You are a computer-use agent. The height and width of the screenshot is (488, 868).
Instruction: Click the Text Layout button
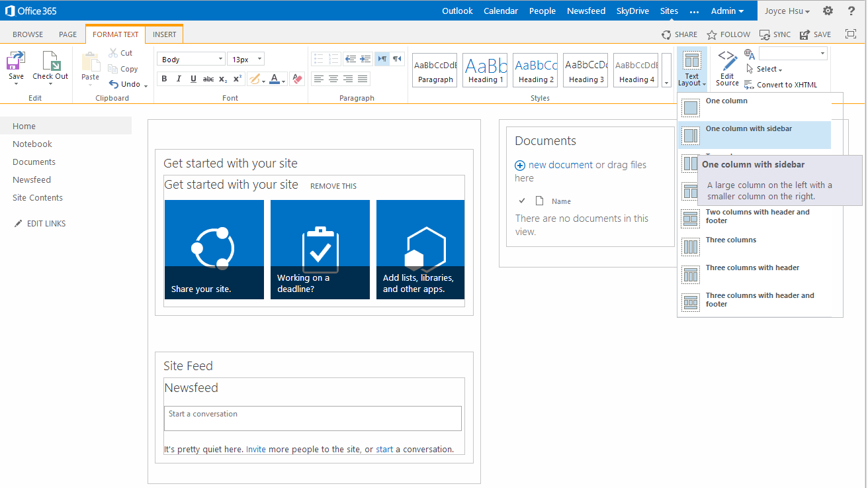[x=692, y=69]
